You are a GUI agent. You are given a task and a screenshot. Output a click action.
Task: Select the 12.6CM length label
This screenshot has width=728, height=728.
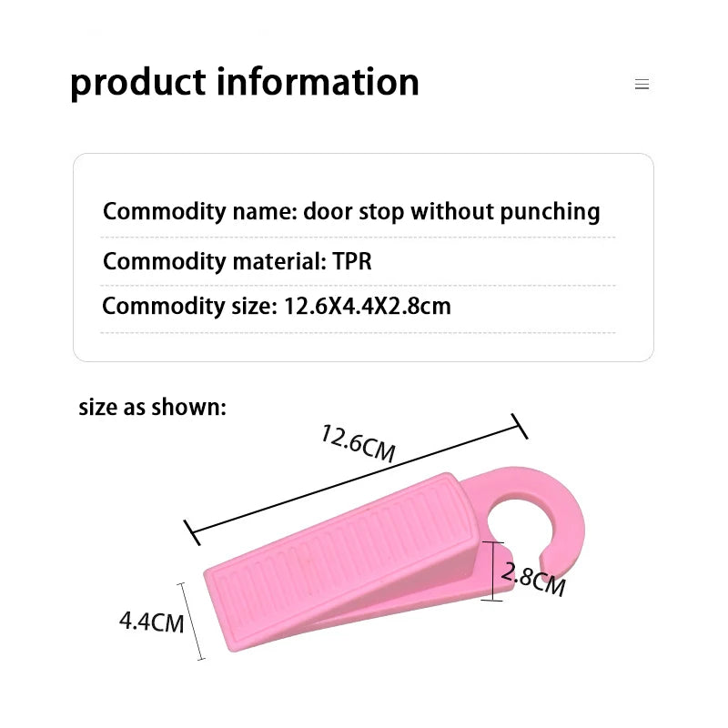pyautogui.click(x=358, y=444)
